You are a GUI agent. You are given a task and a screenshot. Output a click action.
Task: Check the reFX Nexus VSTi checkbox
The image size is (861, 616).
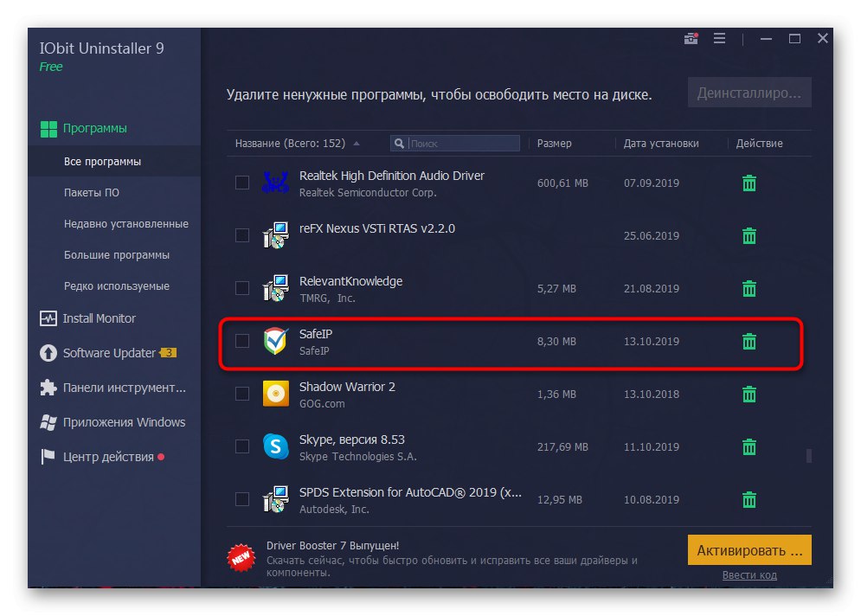242,235
